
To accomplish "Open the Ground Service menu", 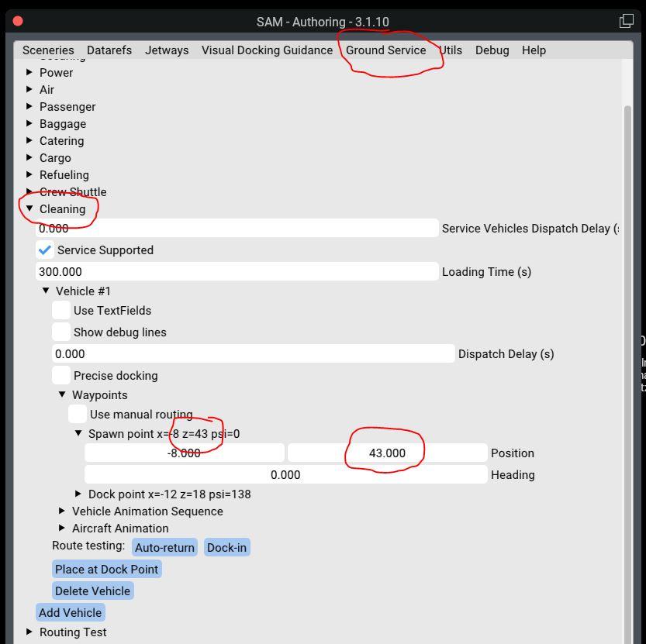I will [385, 50].
